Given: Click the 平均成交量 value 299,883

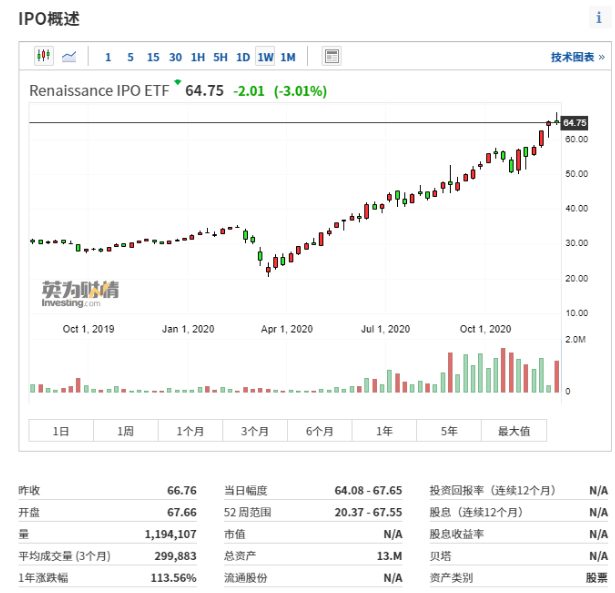Looking at the screenshot, I should (175, 556).
